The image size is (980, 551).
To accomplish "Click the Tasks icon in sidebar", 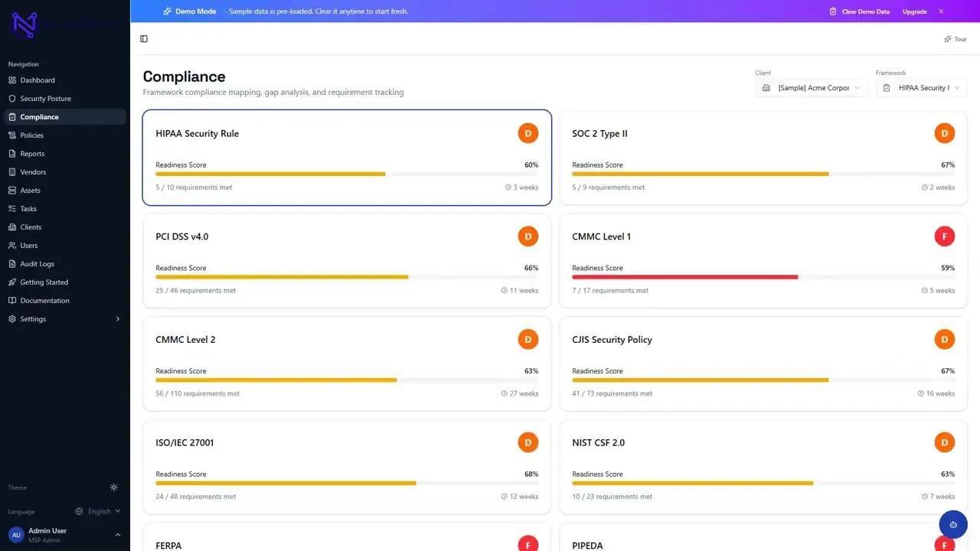I will (12, 209).
